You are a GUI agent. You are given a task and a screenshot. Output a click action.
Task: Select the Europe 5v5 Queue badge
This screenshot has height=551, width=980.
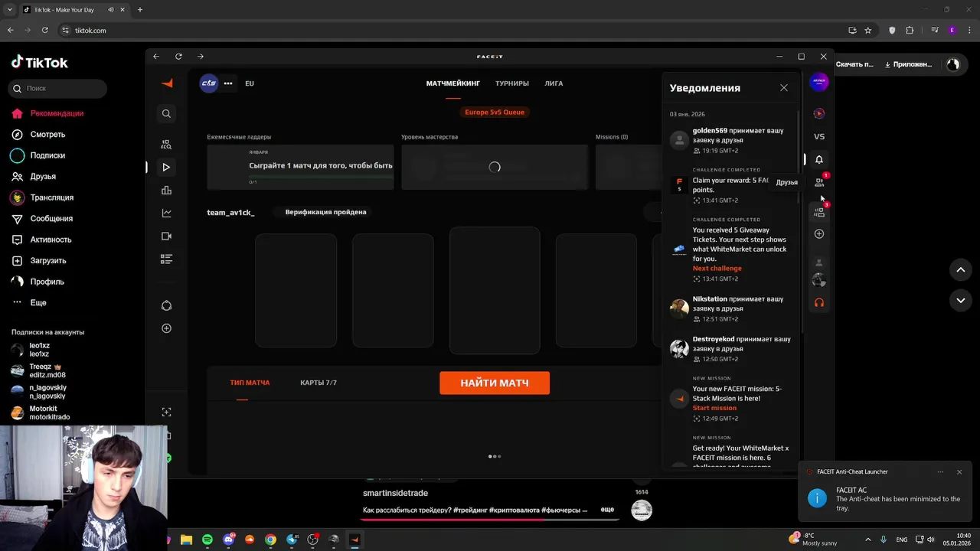tap(495, 112)
